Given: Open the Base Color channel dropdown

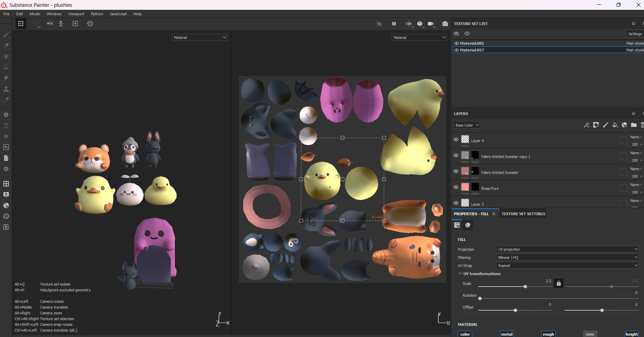Looking at the screenshot, I should (x=466, y=125).
